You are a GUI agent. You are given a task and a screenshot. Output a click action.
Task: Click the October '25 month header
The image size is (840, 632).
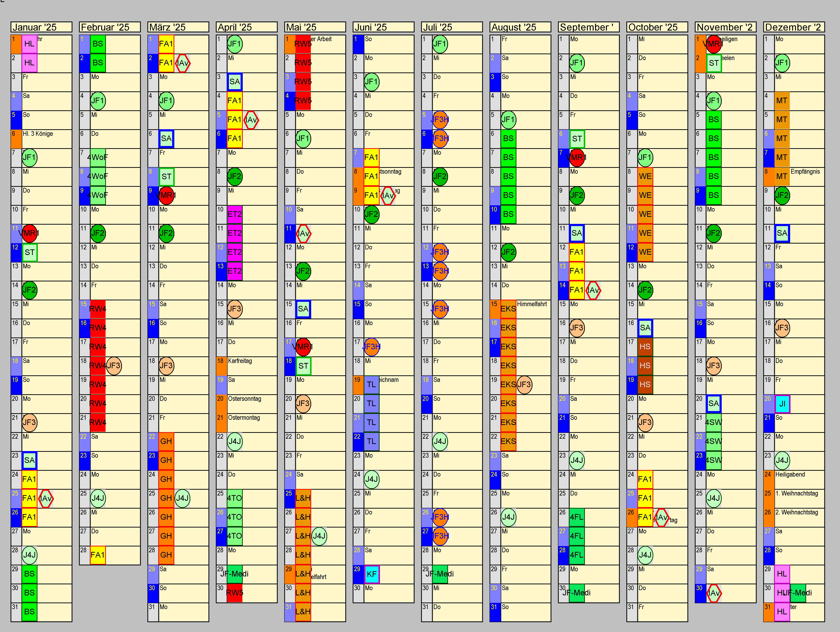click(x=657, y=27)
